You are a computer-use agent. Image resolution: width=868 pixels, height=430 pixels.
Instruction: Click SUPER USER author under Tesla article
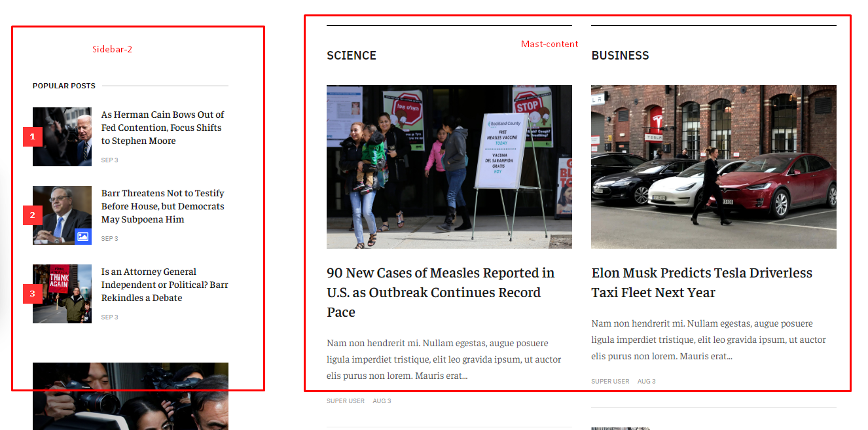point(610,382)
